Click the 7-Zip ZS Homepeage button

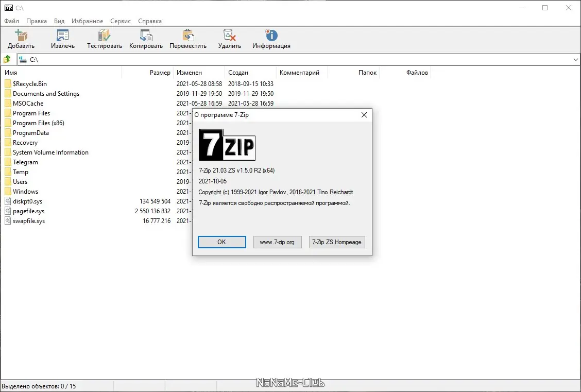[x=337, y=242]
